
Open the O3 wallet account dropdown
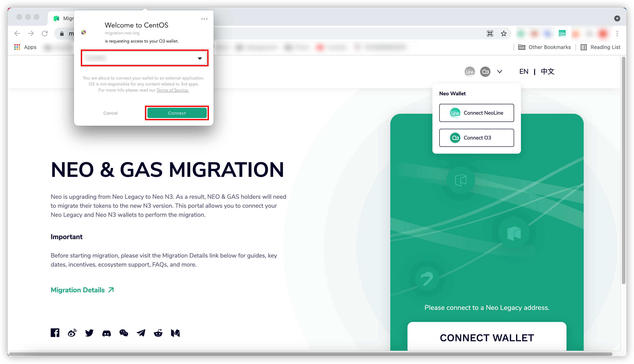(x=144, y=58)
